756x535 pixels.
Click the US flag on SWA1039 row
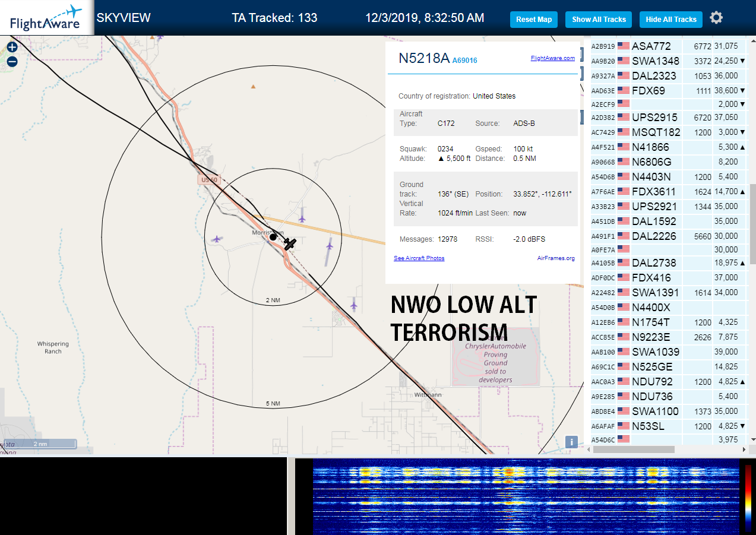(624, 352)
